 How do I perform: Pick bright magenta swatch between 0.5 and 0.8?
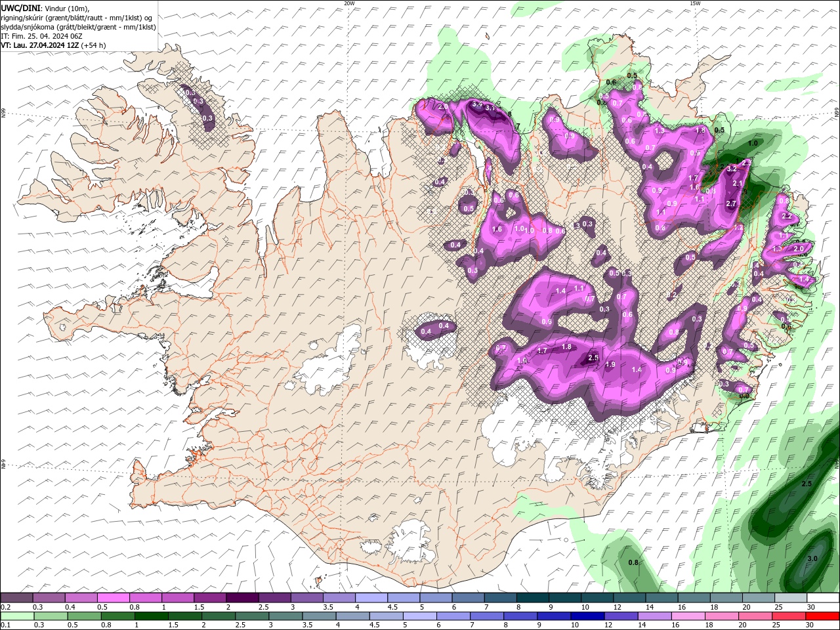[x=113, y=597]
